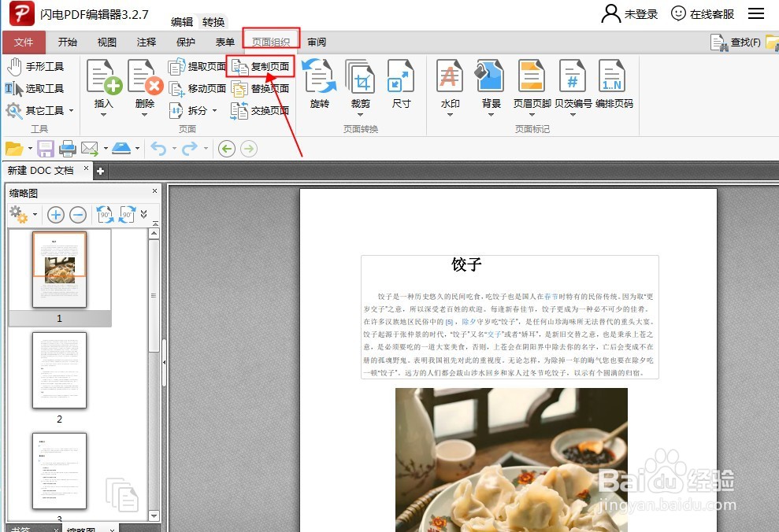Go to next view arrow

(249, 149)
